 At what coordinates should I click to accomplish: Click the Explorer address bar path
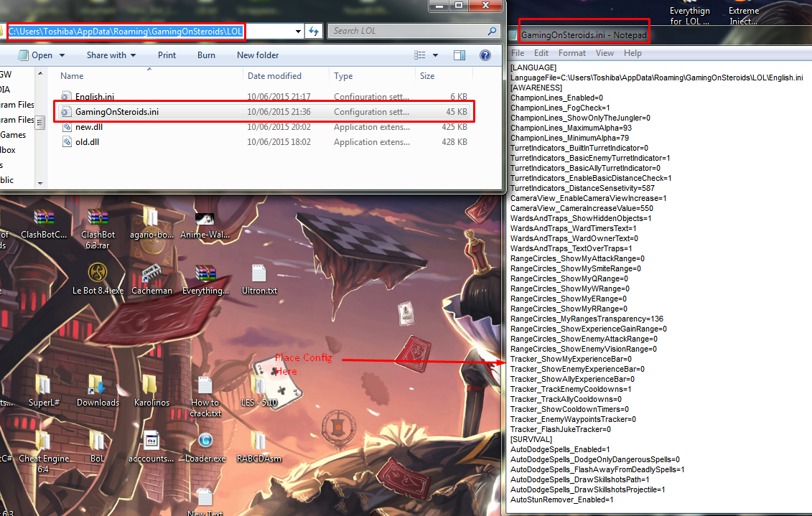point(126,31)
